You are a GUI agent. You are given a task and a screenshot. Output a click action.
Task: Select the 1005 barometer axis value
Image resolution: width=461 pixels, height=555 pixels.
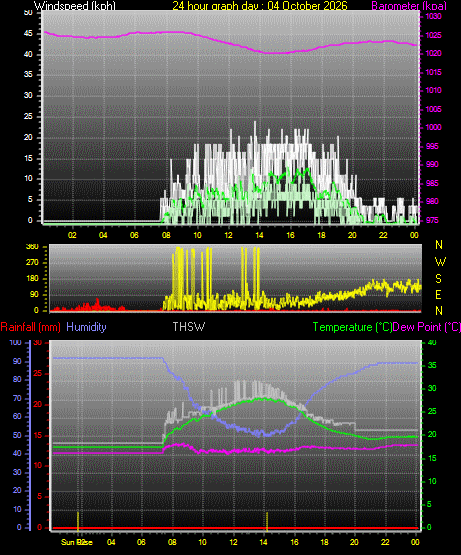click(x=433, y=109)
